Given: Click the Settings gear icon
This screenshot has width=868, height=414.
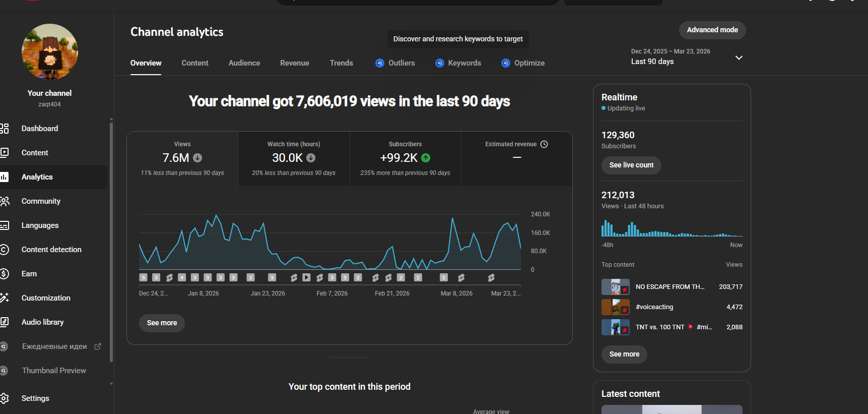Looking at the screenshot, I should 5,398.
